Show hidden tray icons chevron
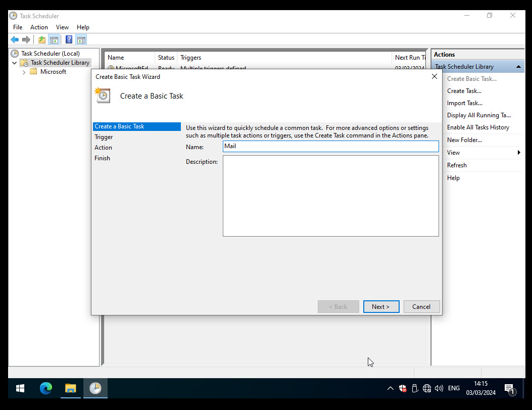Image resolution: width=532 pixels, height=410 pixels. [x=390, y=388]
